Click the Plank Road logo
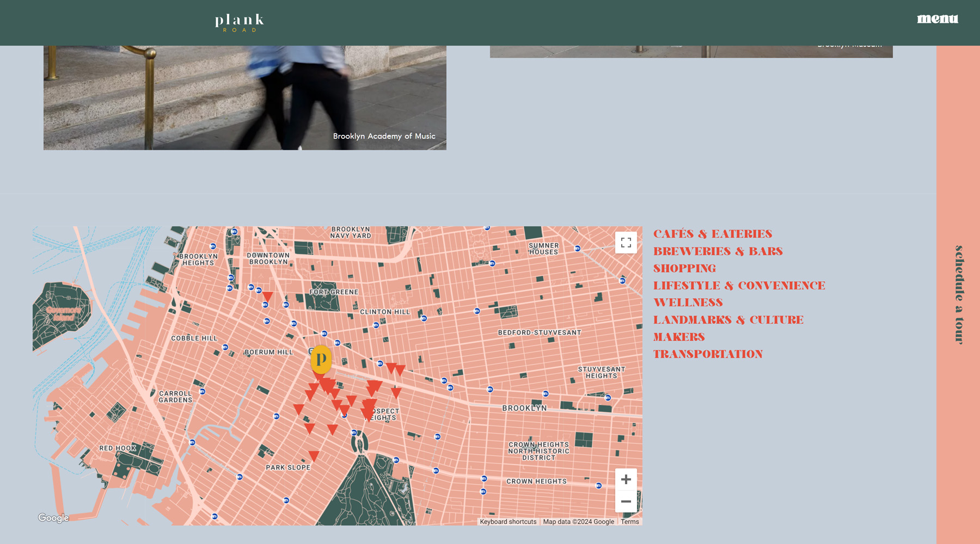980x544 pixels. [x=240, y=22]
